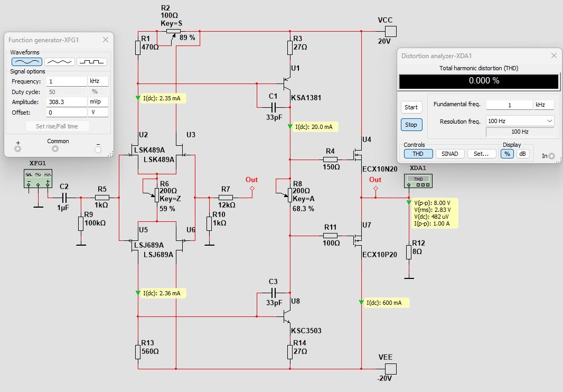Select load resistor R12 8Ω

click(409, 252)
